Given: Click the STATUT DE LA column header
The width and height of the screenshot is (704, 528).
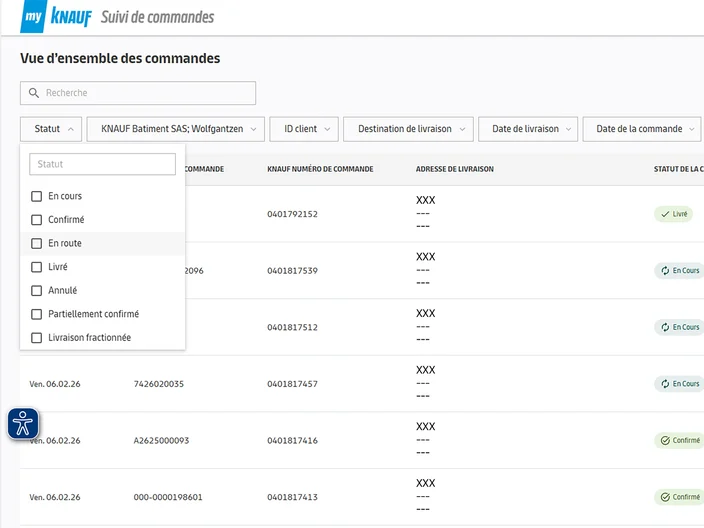Looking at the screenshot, I should 678,169.
